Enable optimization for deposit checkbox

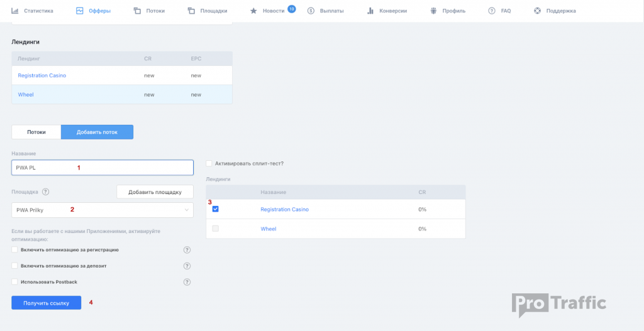15,266
